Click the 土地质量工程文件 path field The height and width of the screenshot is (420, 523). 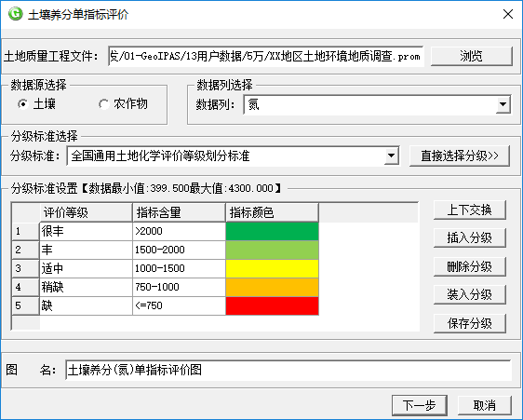point(266,56)
